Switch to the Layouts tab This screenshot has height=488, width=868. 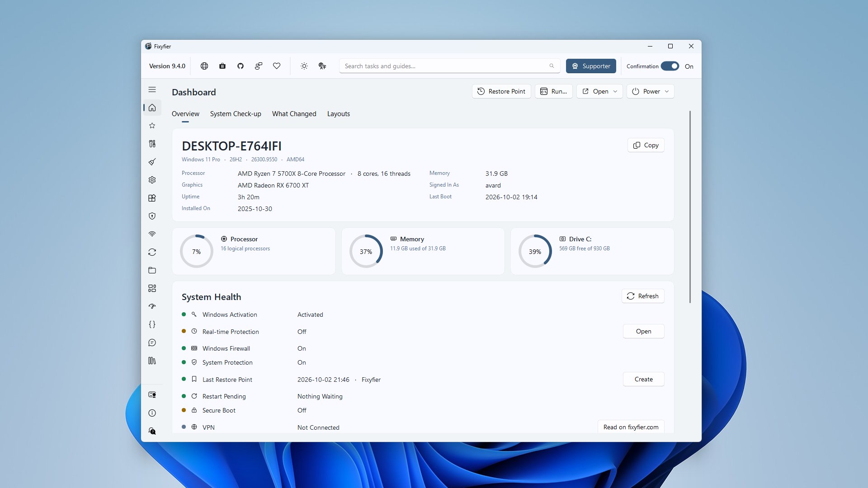[x=339, y=114]
